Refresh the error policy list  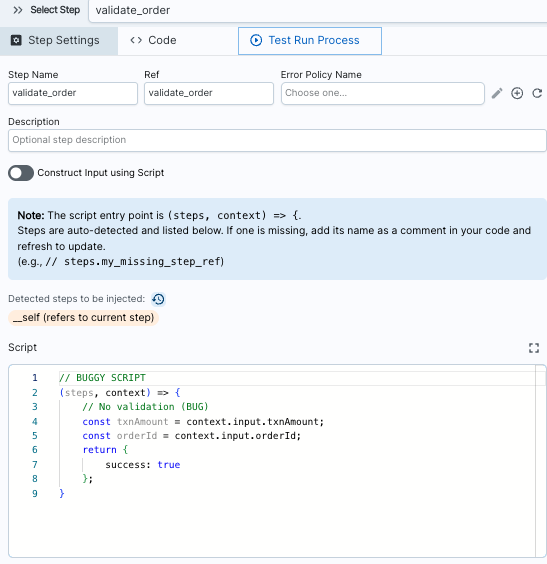537,94
